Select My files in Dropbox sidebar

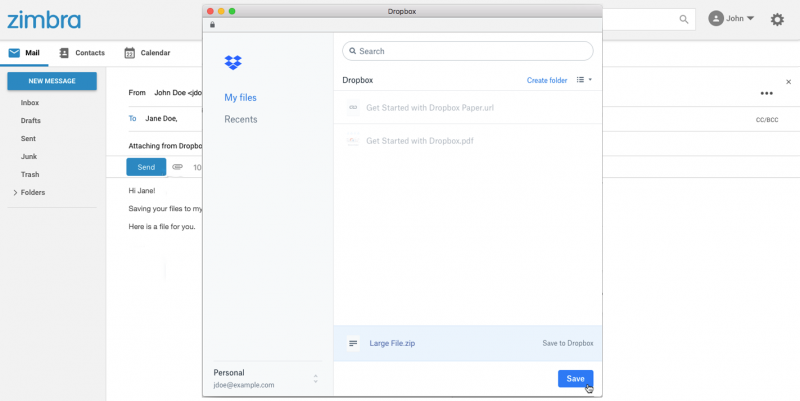[x=240, y=97]
